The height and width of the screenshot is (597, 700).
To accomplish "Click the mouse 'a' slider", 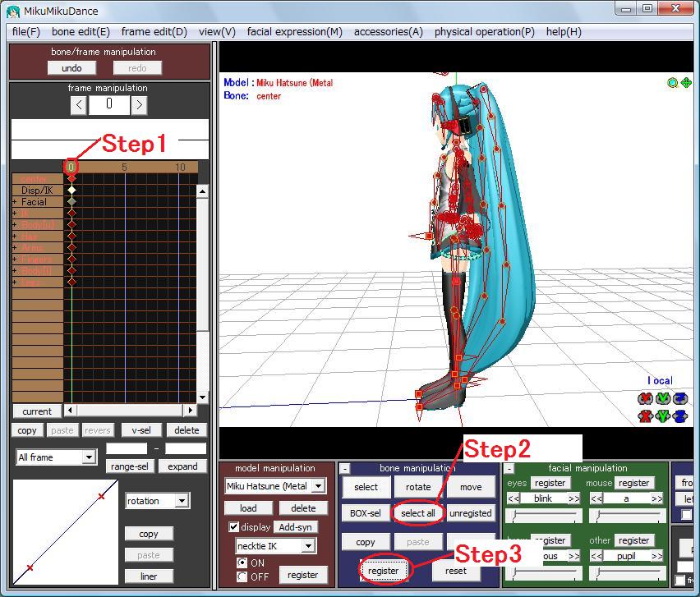I will point(627,516).
